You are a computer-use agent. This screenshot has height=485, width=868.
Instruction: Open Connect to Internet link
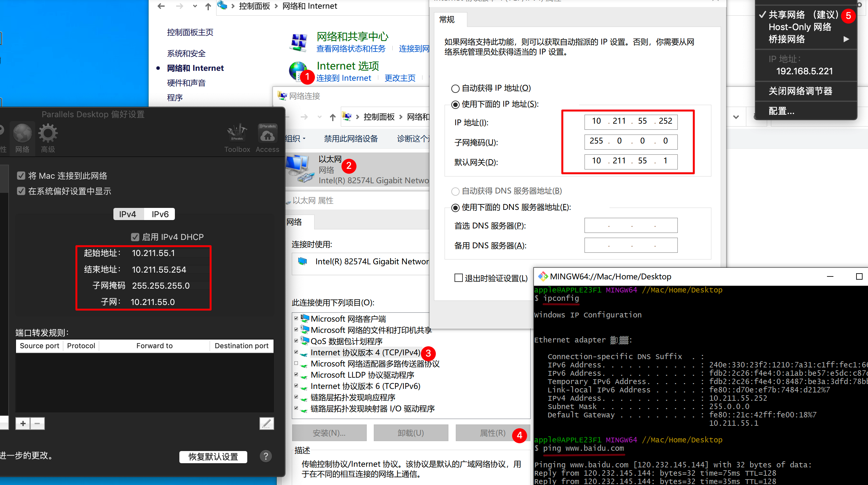(x=343, y=78)
